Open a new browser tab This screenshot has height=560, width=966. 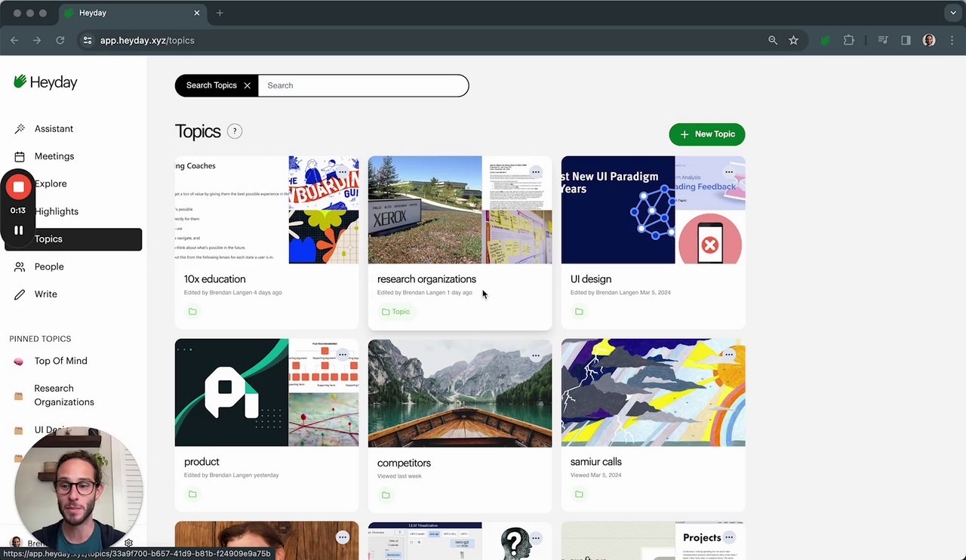point(220,13)
